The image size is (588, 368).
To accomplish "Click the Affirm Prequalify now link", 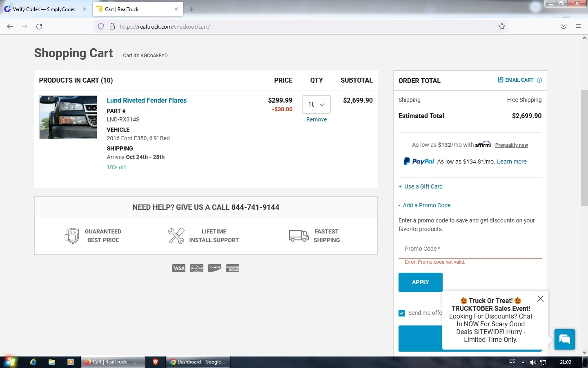I will pyautogui.click(x=512, y=145).
